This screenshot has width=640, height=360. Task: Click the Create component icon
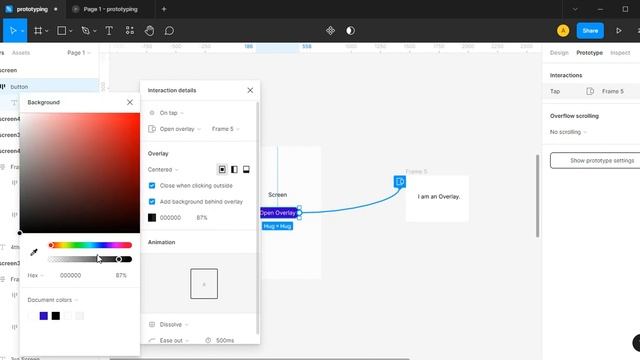pyautogui.click(x=330, y=31)
